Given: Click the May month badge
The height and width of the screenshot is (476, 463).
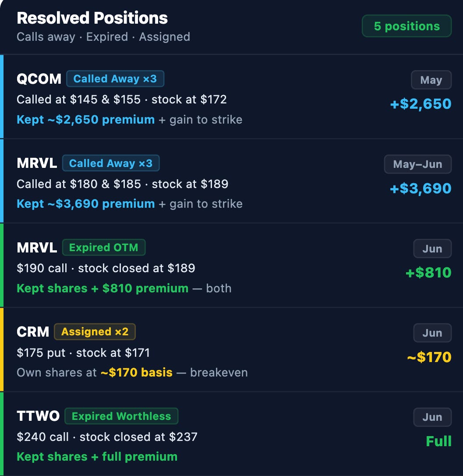Looking at the screenshot, I should pyautogui.click(x=431, y=80).
